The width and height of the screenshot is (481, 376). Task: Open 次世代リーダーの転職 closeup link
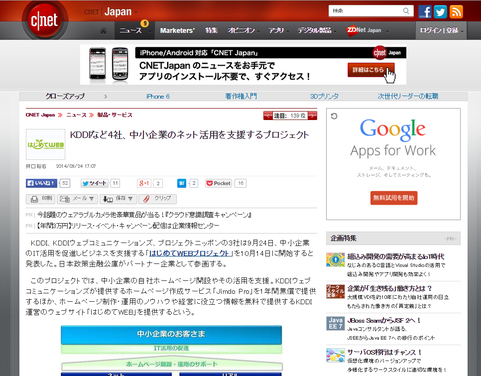coord(408,96)
